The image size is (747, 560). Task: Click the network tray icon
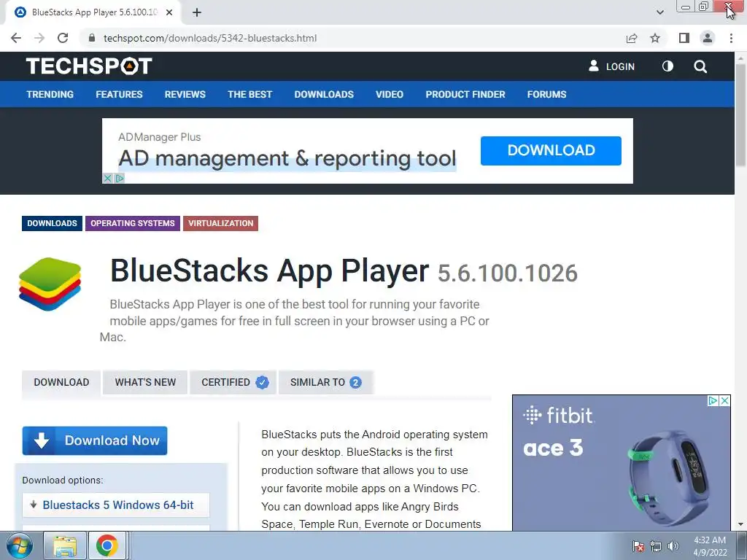tap(656, 545)
